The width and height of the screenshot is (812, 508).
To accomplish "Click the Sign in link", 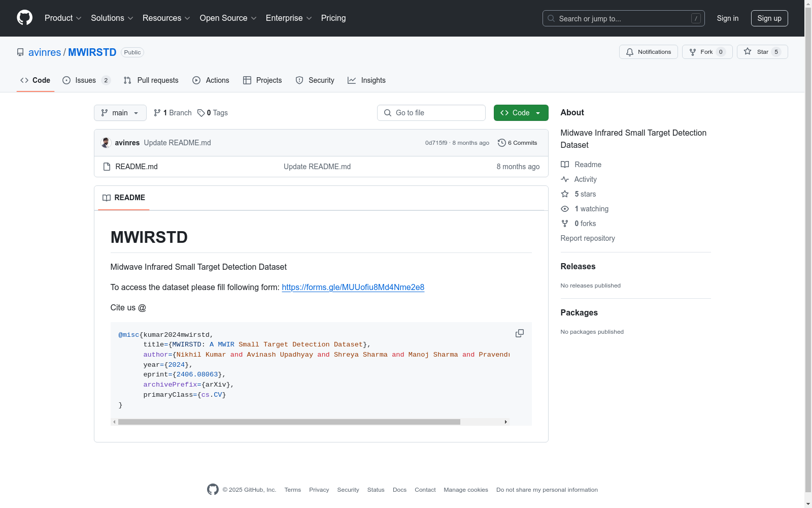I will tap(727, 18).
